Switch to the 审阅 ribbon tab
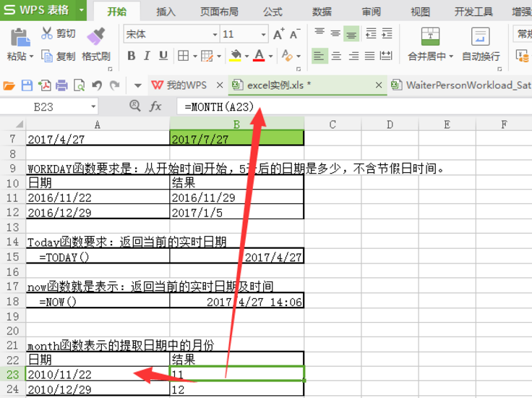Image resolution: width=532 pixels, height=398 pixels. pyautogui.click(x=372, y=12)
